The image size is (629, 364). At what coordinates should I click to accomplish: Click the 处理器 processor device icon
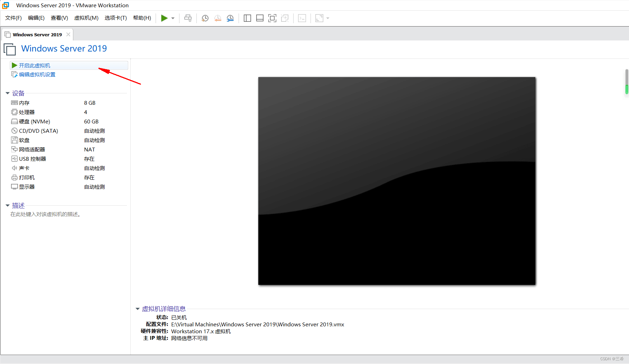14,112
